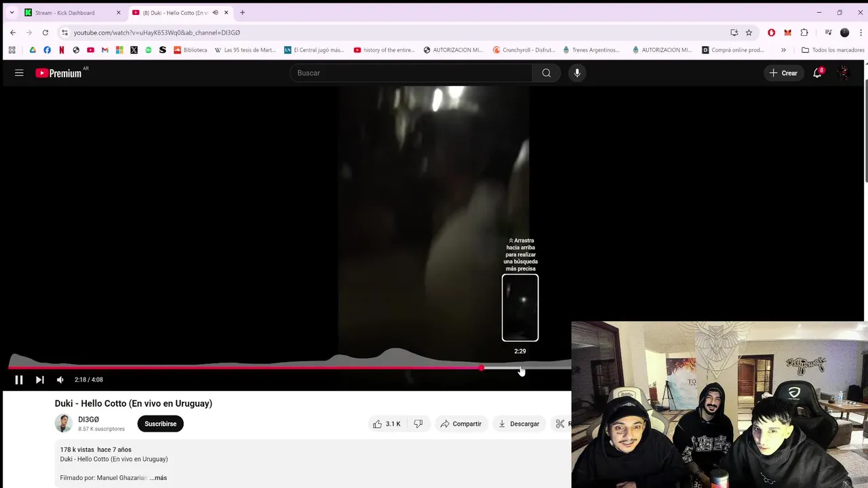Viewport: 868px width, 488px height.
Task: Open the Opera extension icon
Action: pos(771,33)
